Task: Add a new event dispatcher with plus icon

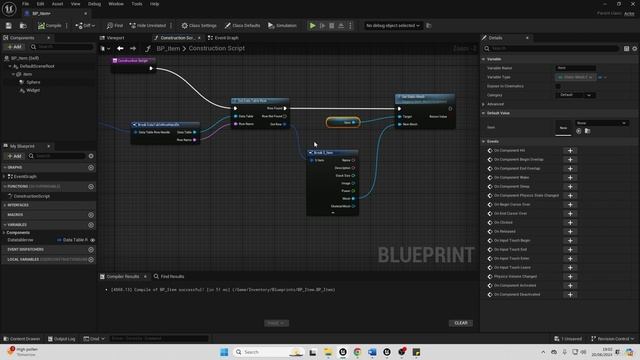Action: tap(91, 249)
